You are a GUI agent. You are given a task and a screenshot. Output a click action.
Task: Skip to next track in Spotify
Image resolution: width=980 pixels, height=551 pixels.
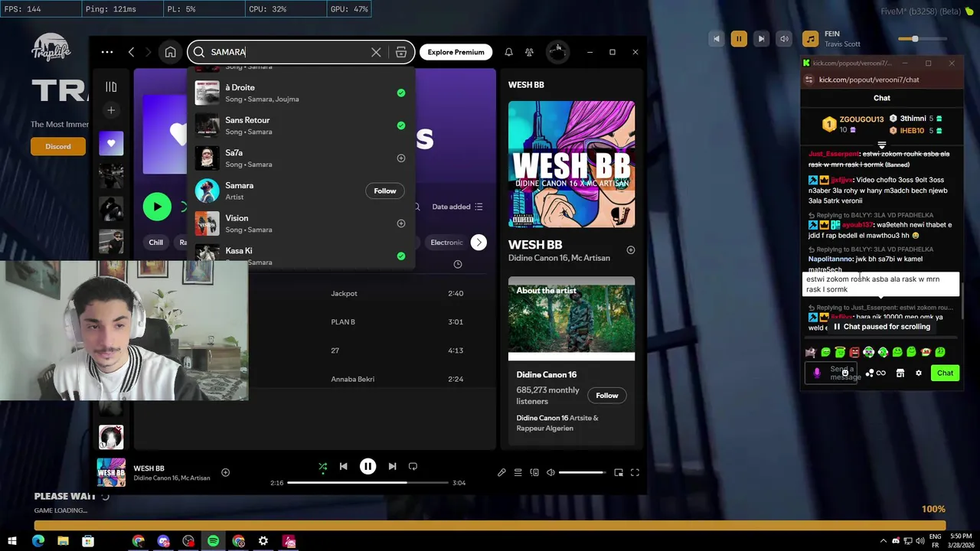[392, 467]
